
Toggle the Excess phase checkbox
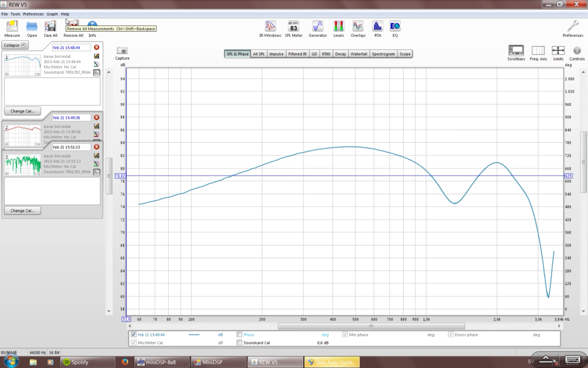tap(451, 335)
